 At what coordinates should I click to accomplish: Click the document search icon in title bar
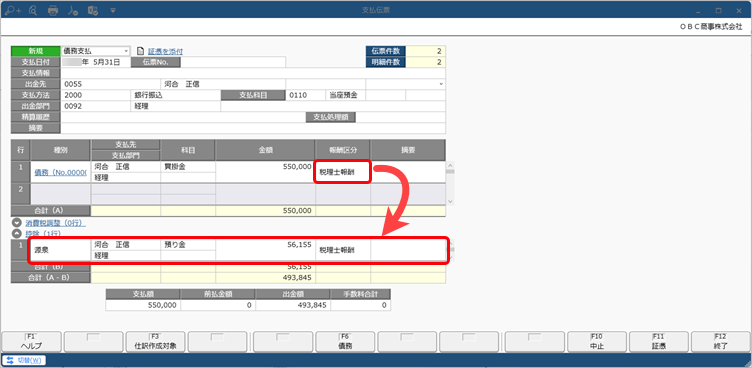[x=33, y=10]
